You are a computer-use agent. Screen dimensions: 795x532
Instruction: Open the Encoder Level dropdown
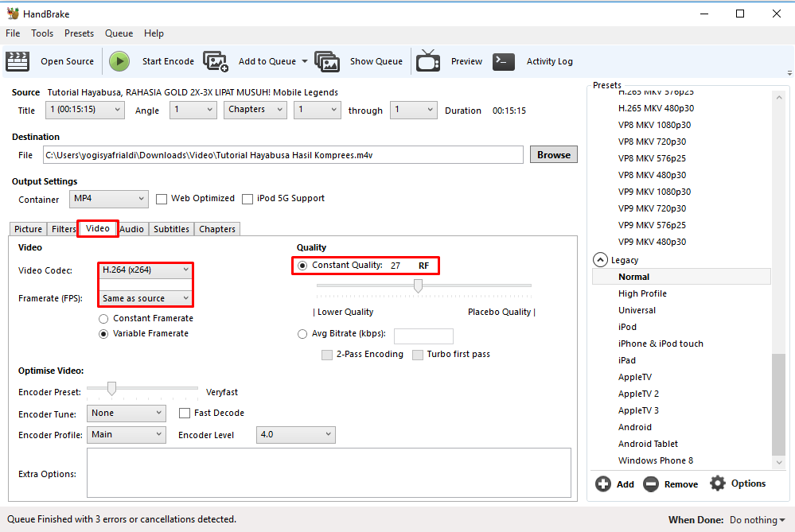click(x=295, y=435)
